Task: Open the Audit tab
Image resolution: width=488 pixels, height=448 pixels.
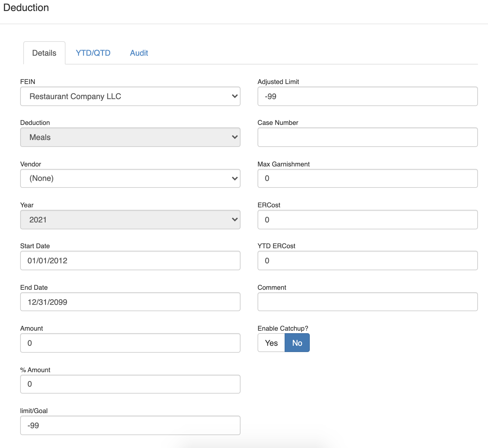Action: click(x=139, y=53)
